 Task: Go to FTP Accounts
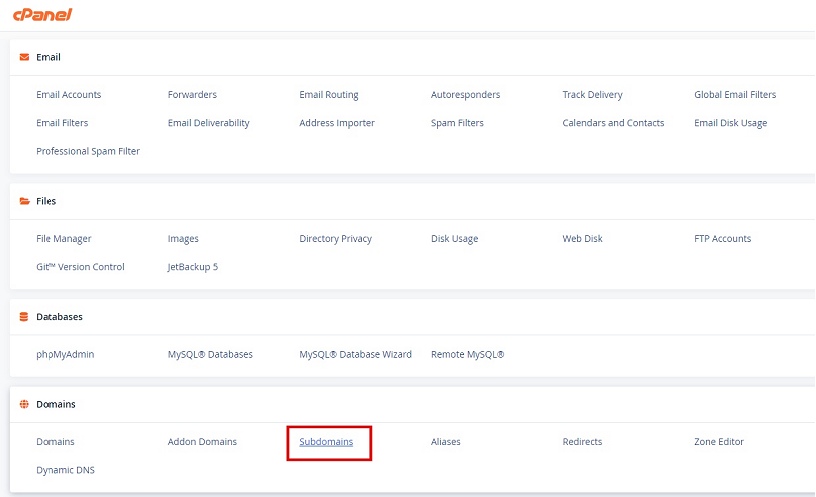pyautogui.click(x=722, y=239)
